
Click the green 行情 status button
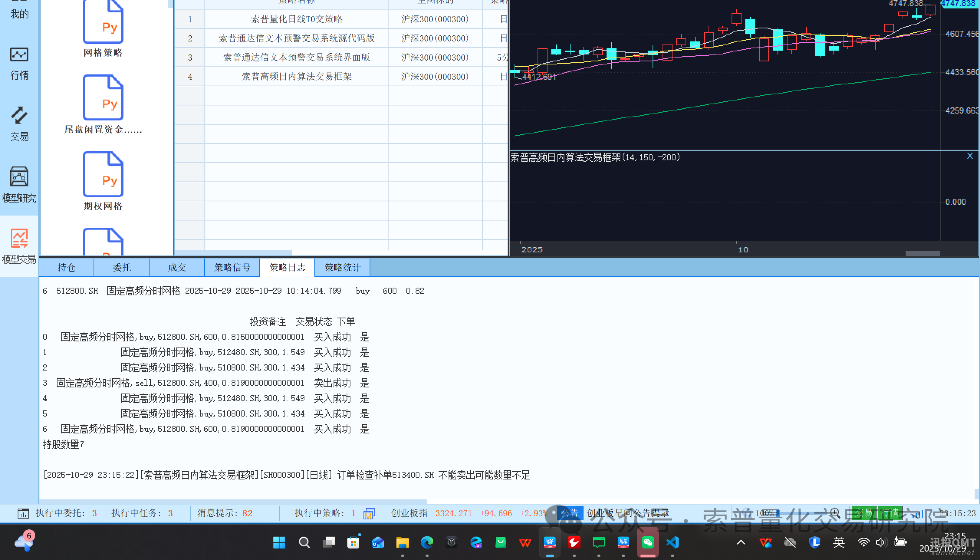tap(890, 513)
